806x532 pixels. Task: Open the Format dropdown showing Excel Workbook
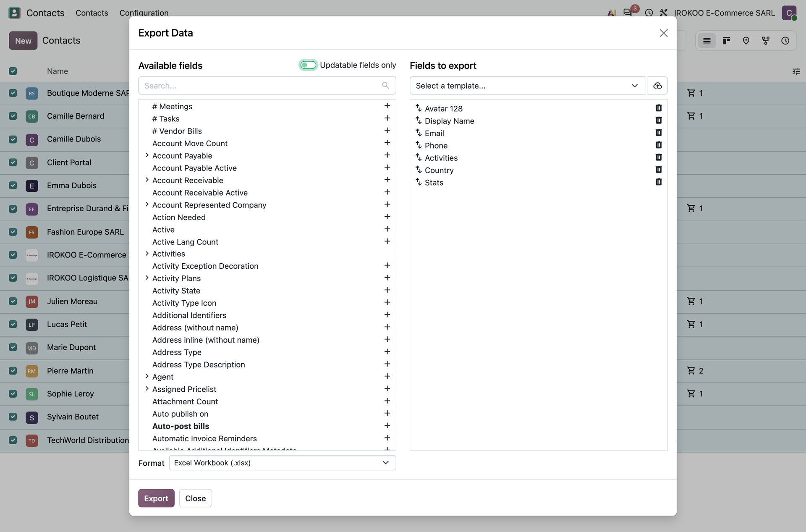click(282, 463)
